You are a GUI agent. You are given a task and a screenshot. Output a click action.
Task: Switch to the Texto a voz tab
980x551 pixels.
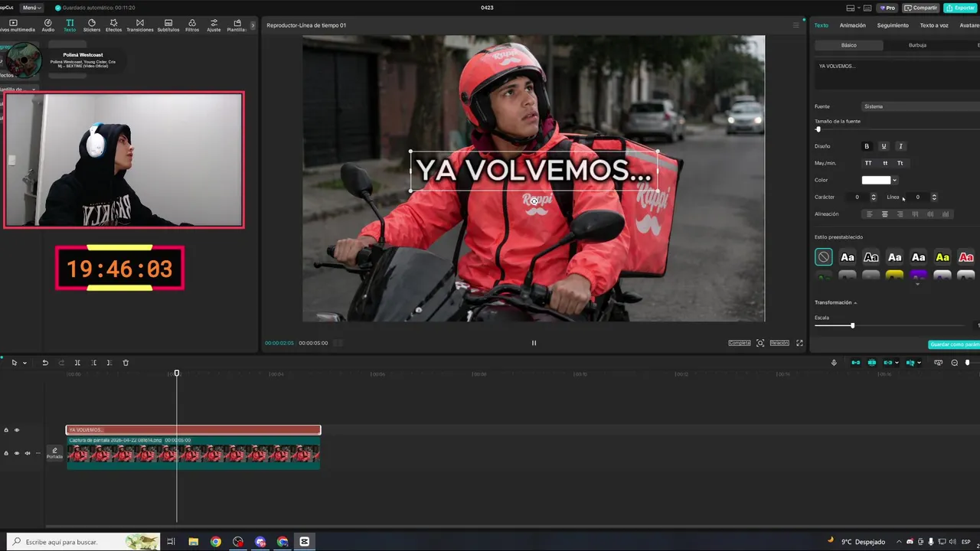[934, 25]
